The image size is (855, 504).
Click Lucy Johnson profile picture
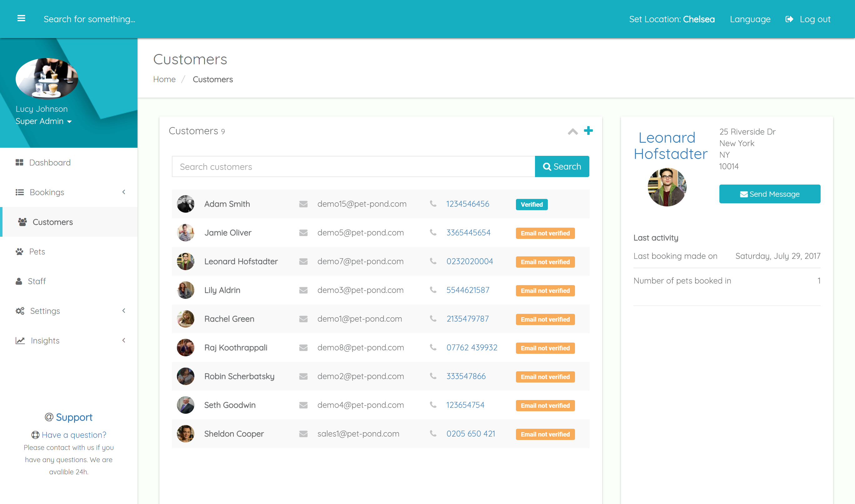[x=47, y=78]
